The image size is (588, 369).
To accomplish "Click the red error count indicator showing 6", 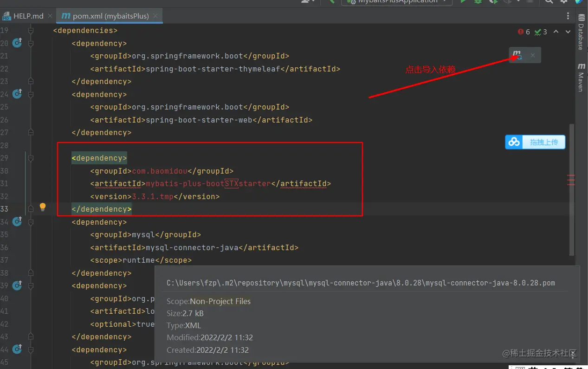I will [x=524, y=32].
